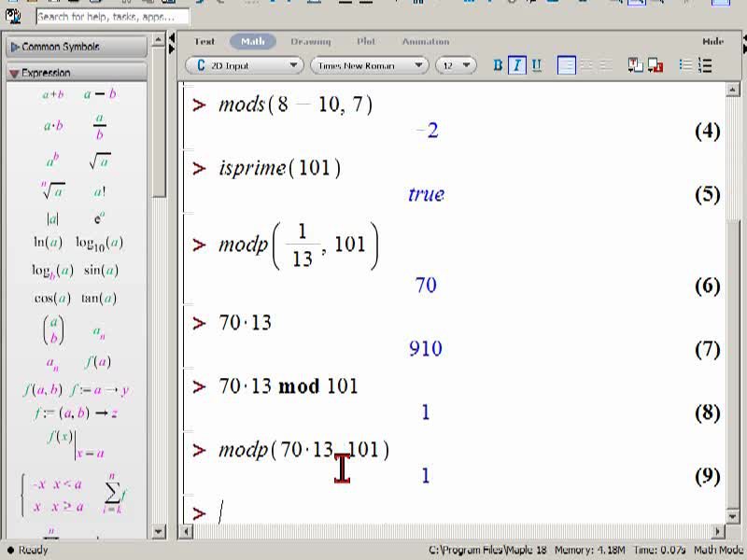Click in the search for help field
This screenshot has height=560, width=747.
[112, 17]
